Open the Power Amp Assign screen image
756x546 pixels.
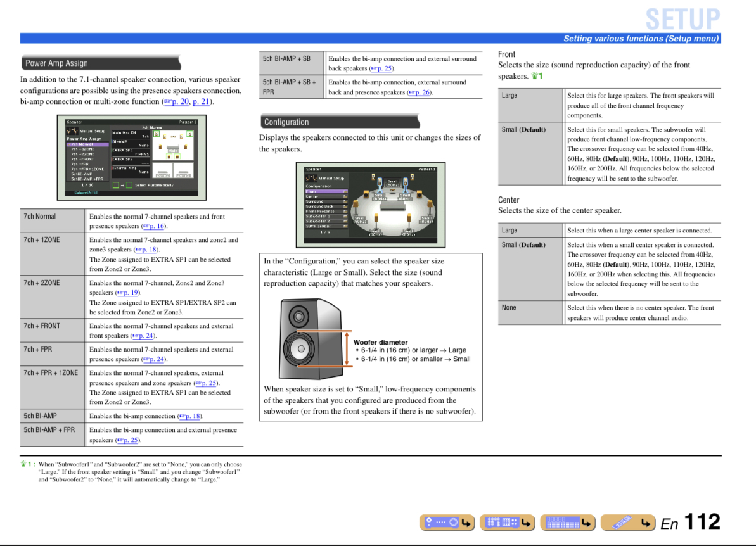pos(127,156)
